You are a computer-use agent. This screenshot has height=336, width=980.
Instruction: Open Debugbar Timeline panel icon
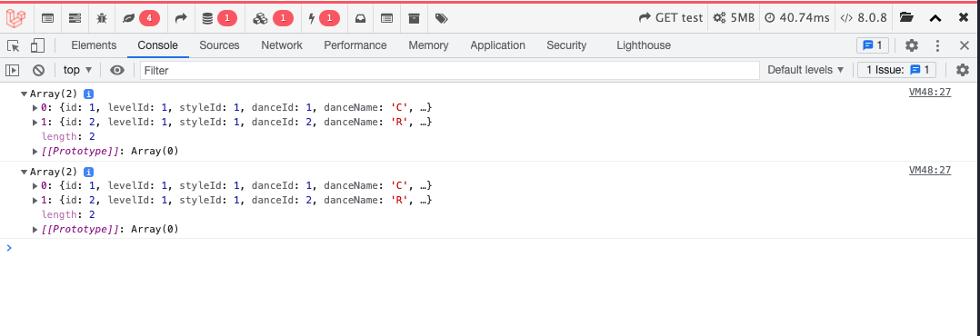point(75,18)
